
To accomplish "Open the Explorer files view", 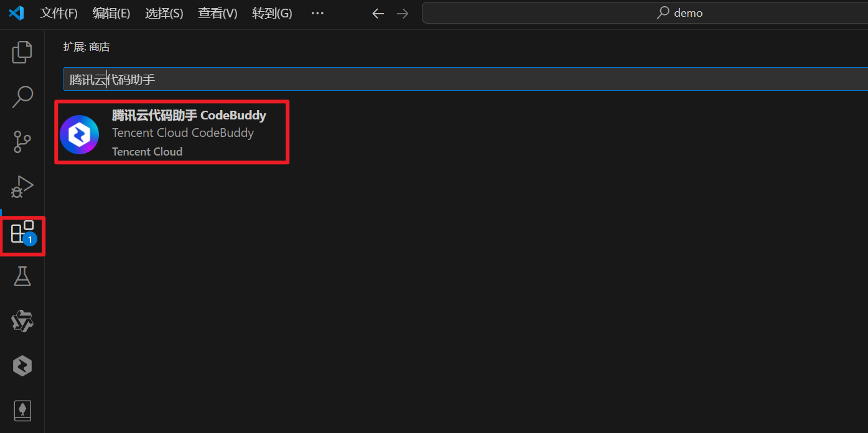I will coord(22,52).
